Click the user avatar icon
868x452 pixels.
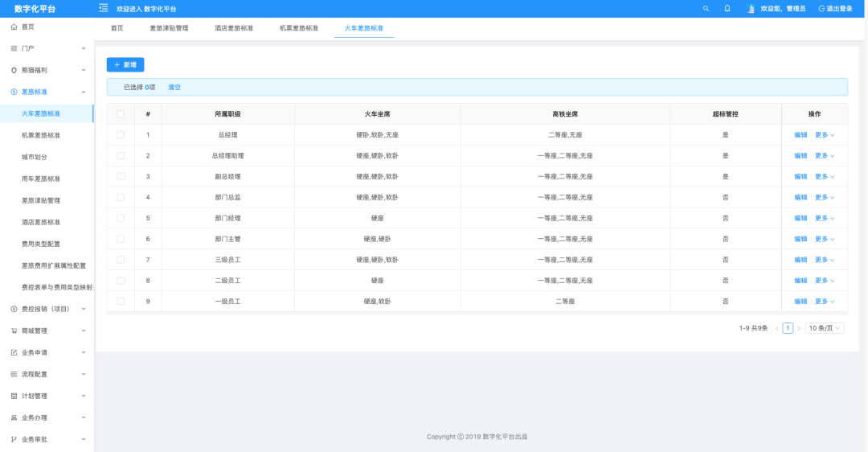tap(751, 9)
